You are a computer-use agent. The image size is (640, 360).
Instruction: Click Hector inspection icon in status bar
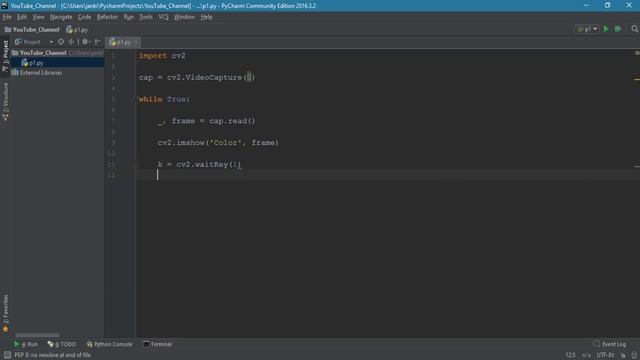tap(634, 355)
